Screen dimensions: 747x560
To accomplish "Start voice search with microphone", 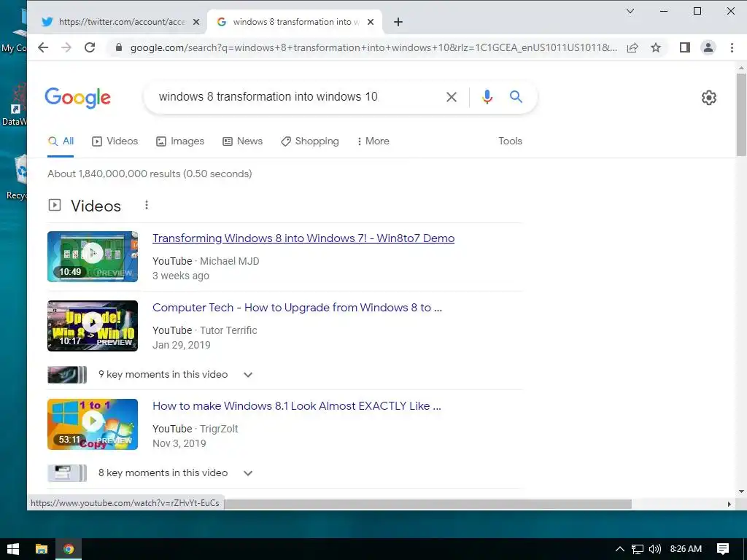I will (x=487, y=97).
